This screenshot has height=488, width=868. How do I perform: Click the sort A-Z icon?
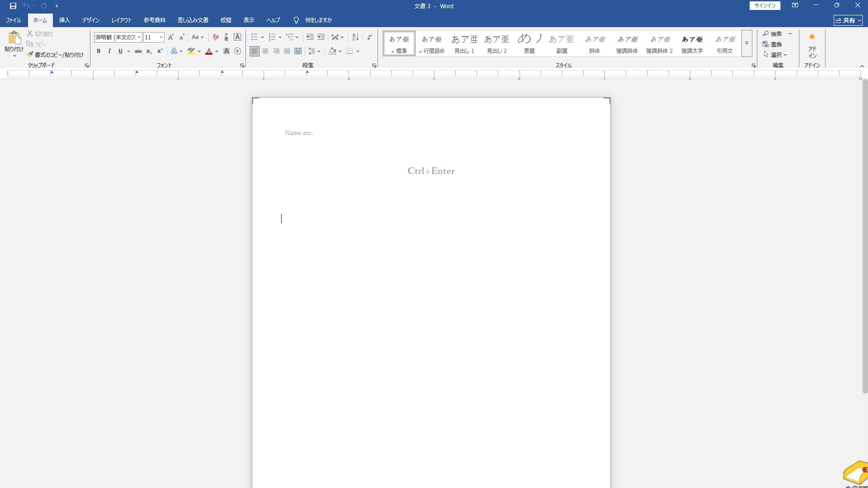[355, 37]
